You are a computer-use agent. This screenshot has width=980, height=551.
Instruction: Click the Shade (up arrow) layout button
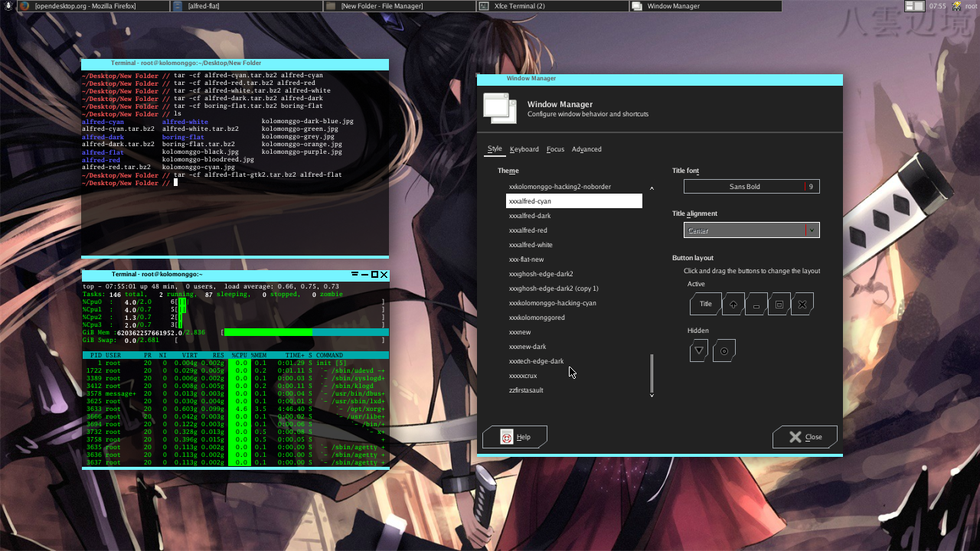(733, 304)
